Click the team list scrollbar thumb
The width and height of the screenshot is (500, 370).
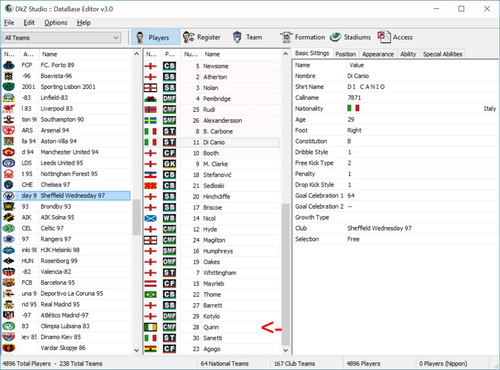tap(136, 217)
